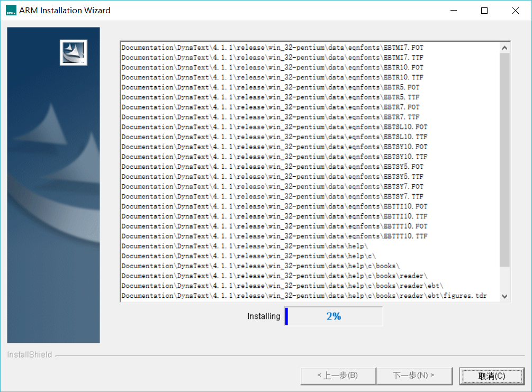Select the line ending with EBTSL10.TTF
This screenshot has height=392, width=532.
tap(275, 136)
